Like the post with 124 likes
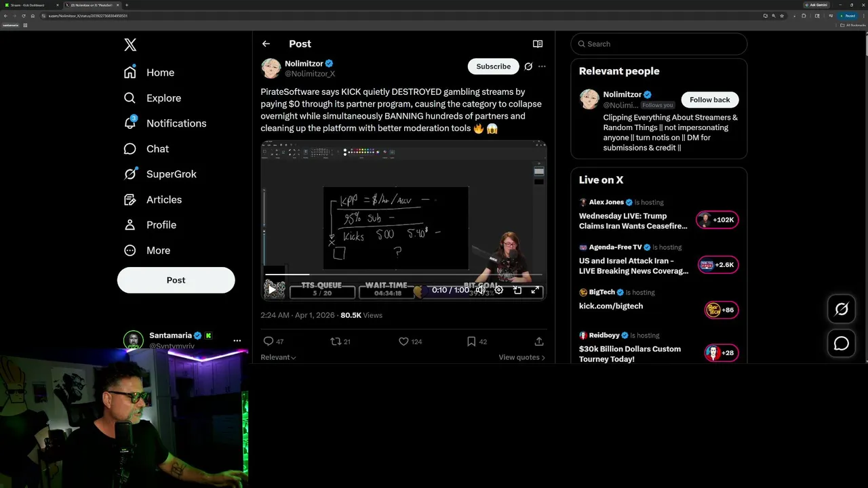Image resolution: width=868 pixels, height=488 pixels. click(x=410, y=342)
